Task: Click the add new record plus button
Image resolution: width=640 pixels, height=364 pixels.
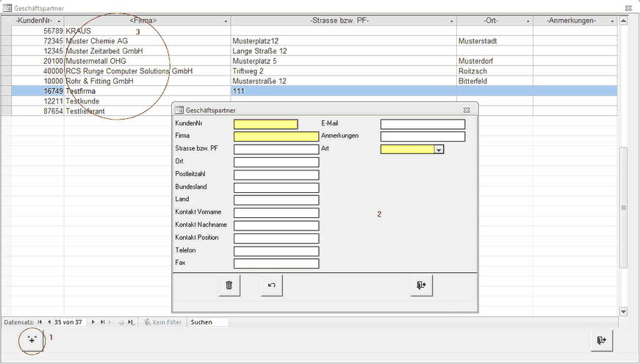Action: click(32, 341)
